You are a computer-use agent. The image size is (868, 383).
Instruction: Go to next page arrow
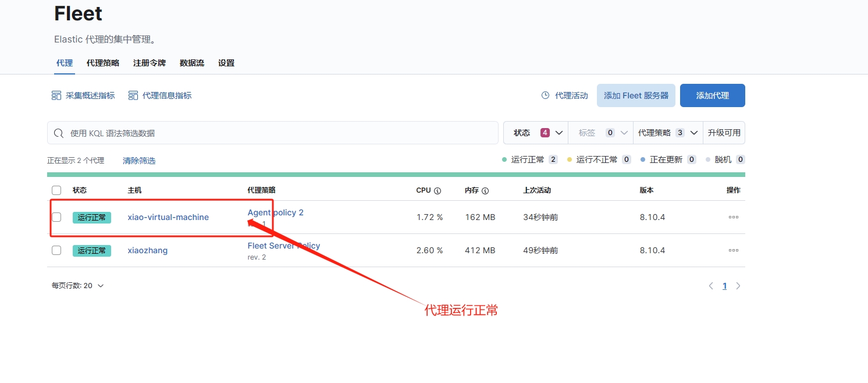(x=738, y=286)
